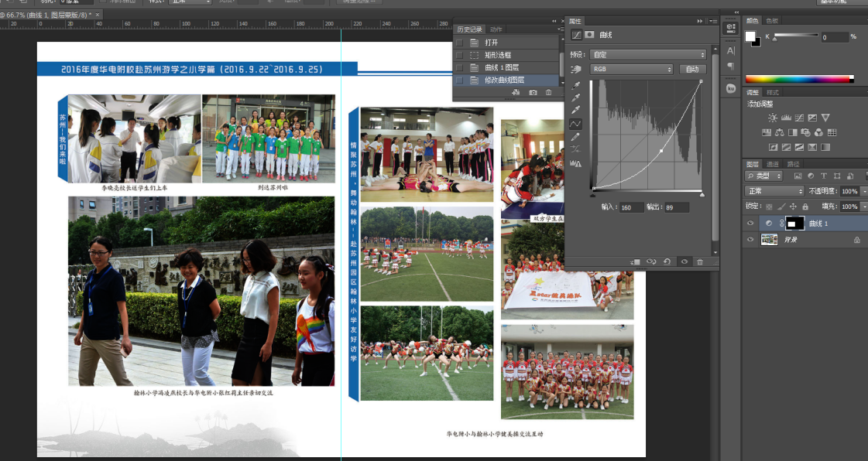This screenshot has width=868, height=461.
Task: Click the clip-to-layer icon in Properties
Action: tap(635, 261)
